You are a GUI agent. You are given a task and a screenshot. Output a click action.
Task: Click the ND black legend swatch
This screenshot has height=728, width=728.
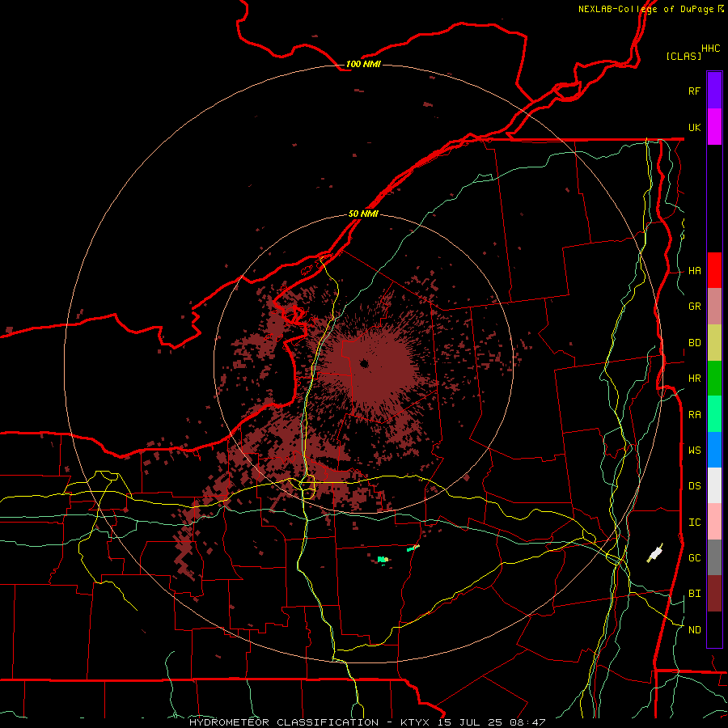[714, 629]
